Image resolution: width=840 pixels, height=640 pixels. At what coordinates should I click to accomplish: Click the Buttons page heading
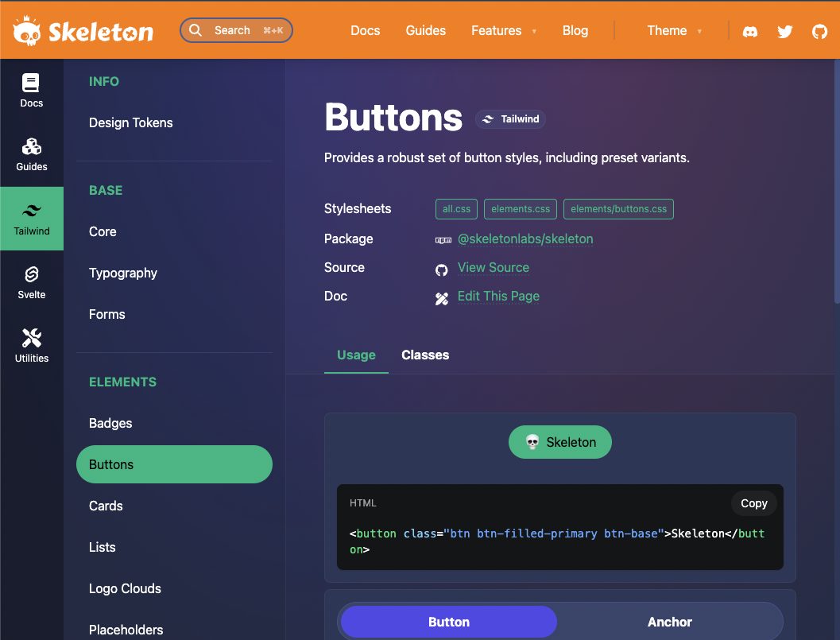[x=393, y=118]
